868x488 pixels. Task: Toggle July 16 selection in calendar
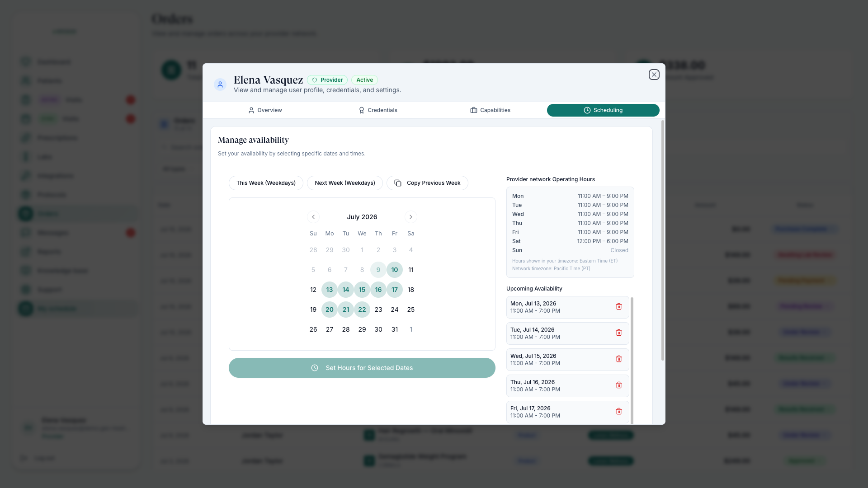click(378, 290)
